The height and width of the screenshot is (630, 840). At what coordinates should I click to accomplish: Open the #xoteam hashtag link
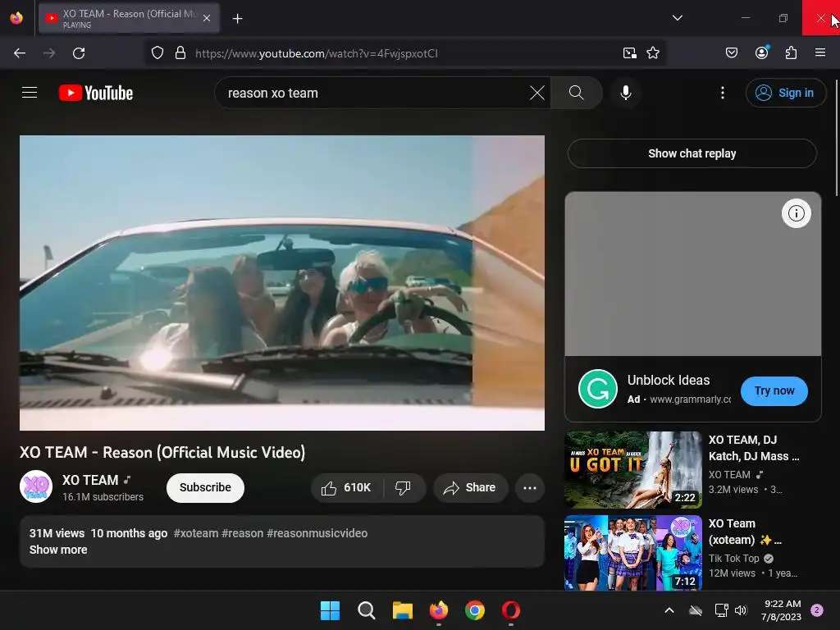click(195, 533)
